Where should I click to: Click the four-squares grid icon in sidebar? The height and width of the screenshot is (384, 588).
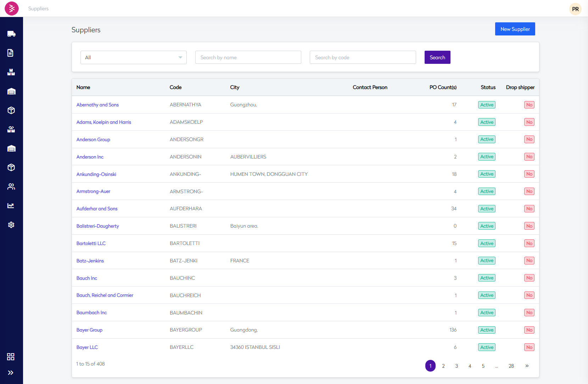click(11, 357)
